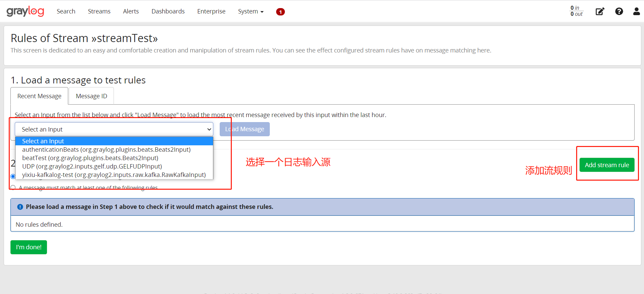Navigate to Dashboards
This screenshot has height=294, width=644.
(x=168, y=11)
